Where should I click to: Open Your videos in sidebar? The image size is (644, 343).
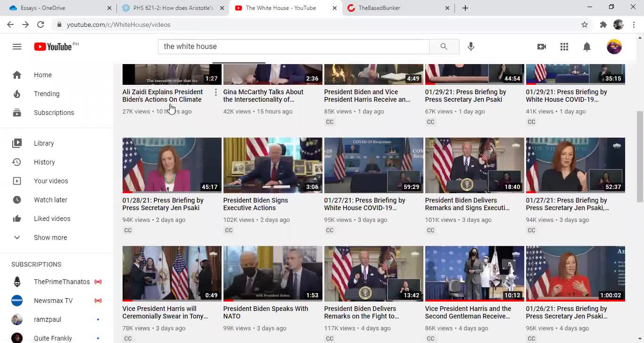(57, 181)
